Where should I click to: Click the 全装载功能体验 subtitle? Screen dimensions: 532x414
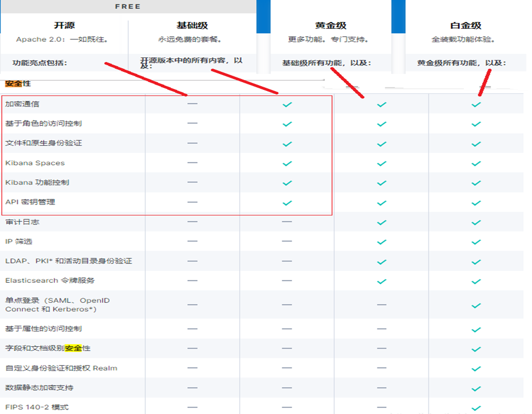pyautogui.click(x=463, y=39)
